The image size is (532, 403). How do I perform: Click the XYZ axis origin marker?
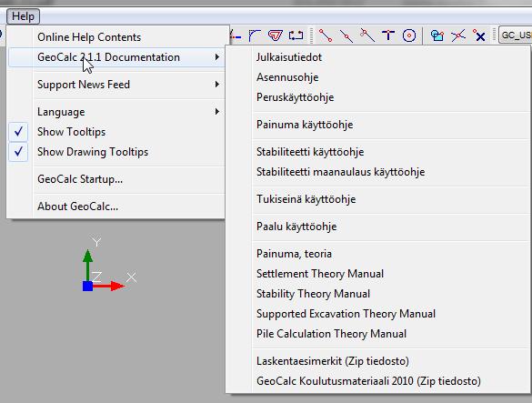point(87,286)
